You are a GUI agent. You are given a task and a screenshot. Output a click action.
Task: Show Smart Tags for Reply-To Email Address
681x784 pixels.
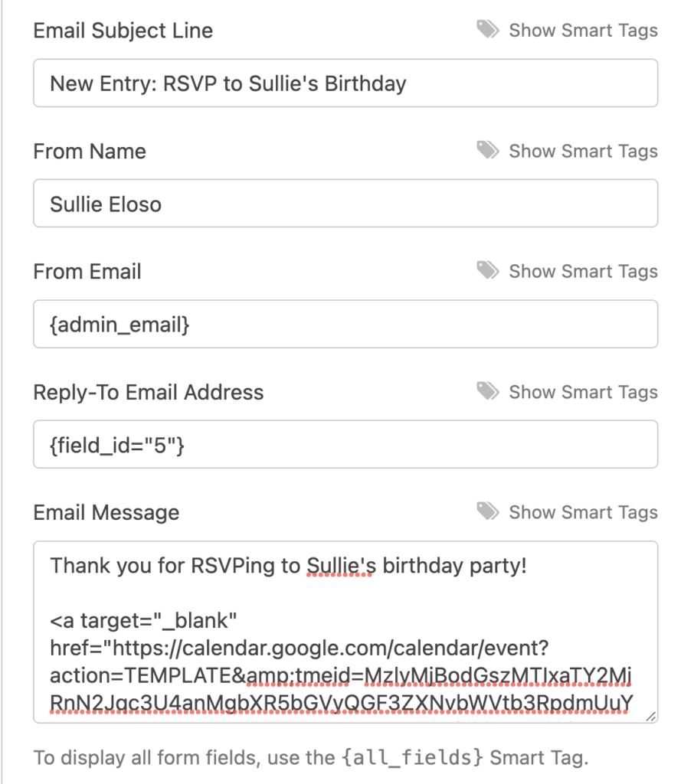(583, 391)
